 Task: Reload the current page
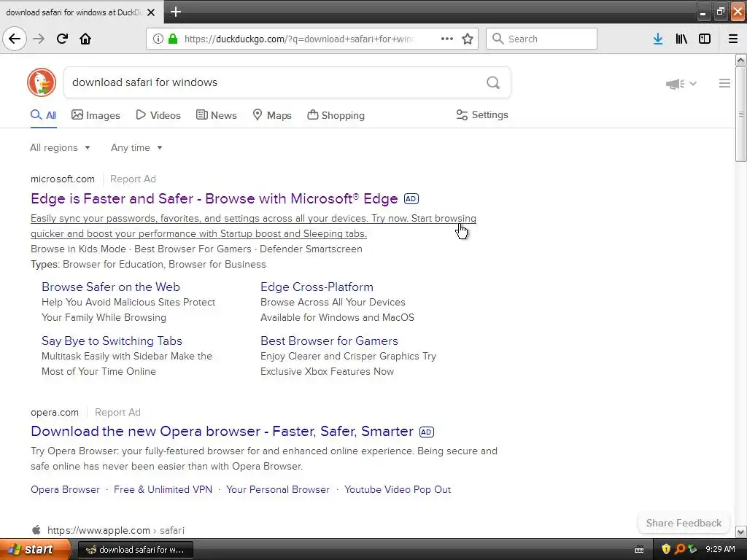click(62, 39)
